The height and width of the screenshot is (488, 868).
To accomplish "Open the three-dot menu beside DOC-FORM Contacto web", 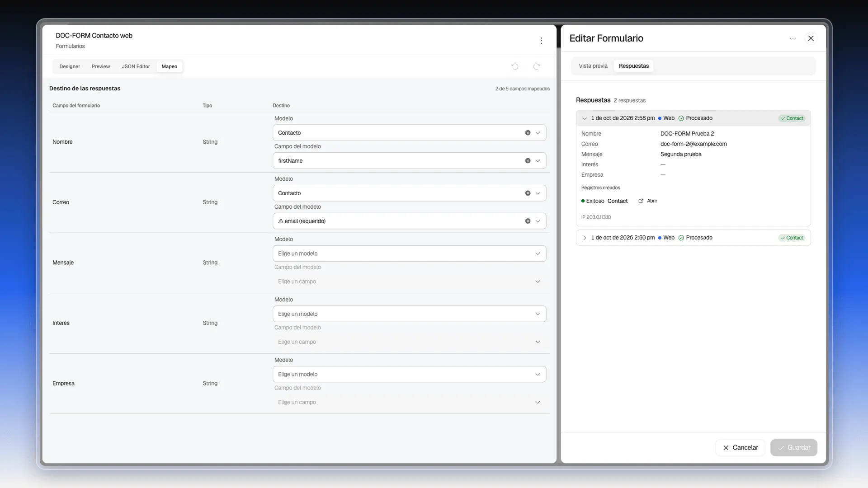I will 541,41.
